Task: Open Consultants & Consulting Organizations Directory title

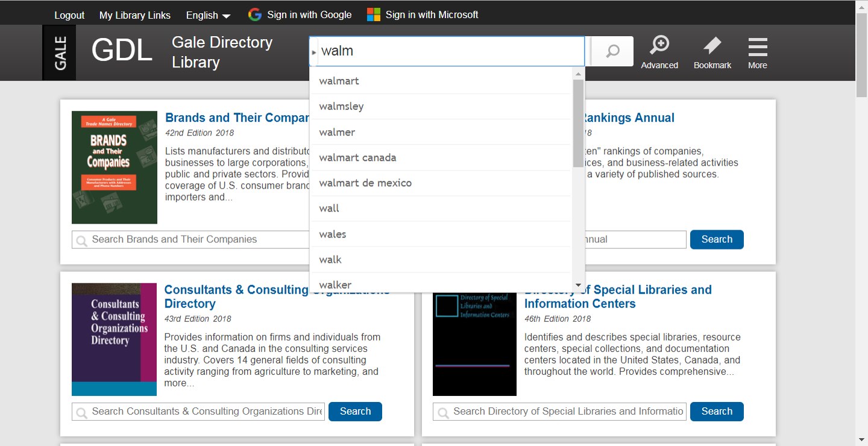Action: (277, 297)
